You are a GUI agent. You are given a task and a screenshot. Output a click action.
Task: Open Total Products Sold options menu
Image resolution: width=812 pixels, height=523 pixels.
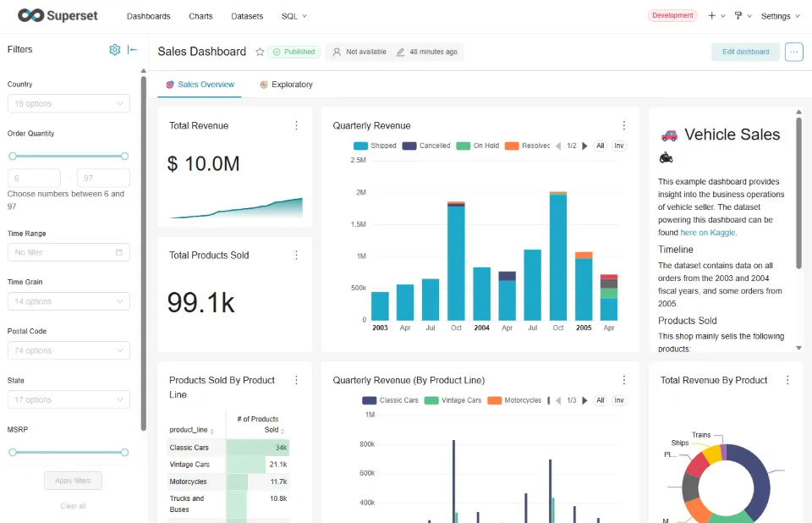[296, 255]
